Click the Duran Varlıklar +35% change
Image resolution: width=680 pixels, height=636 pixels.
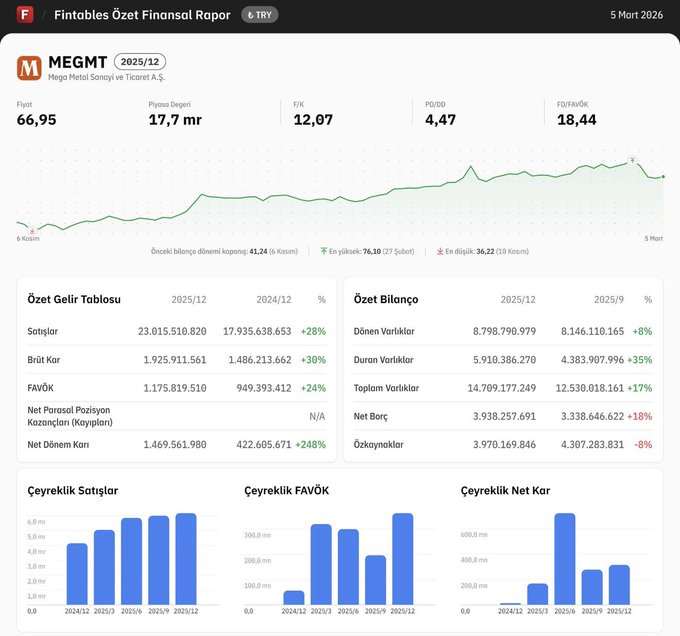640,360
